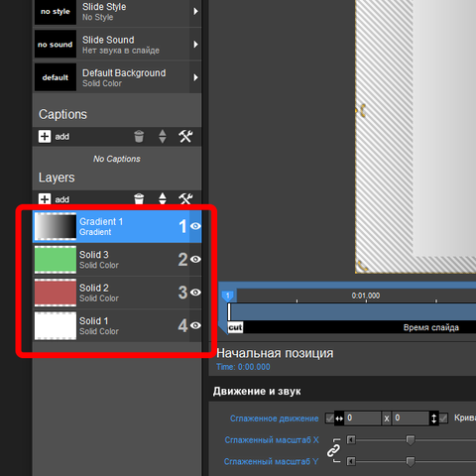Click Captions reorder up-down arrows
Screen dimensions: 476x476
click(x=163, y=136)
